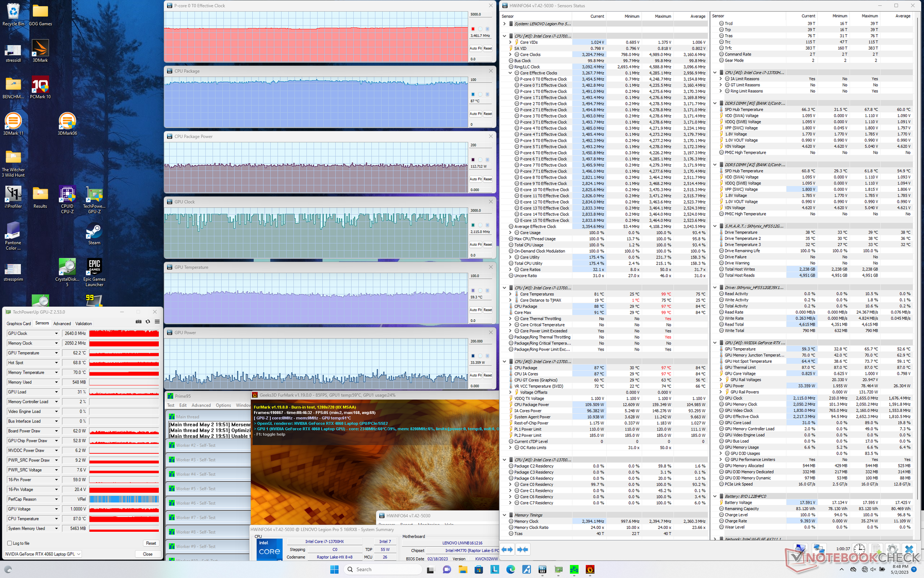The width and height of the screenshot is (924, 578).
Task: Click HWiNFO collapse columns arrows button
Action: (523, 549)
